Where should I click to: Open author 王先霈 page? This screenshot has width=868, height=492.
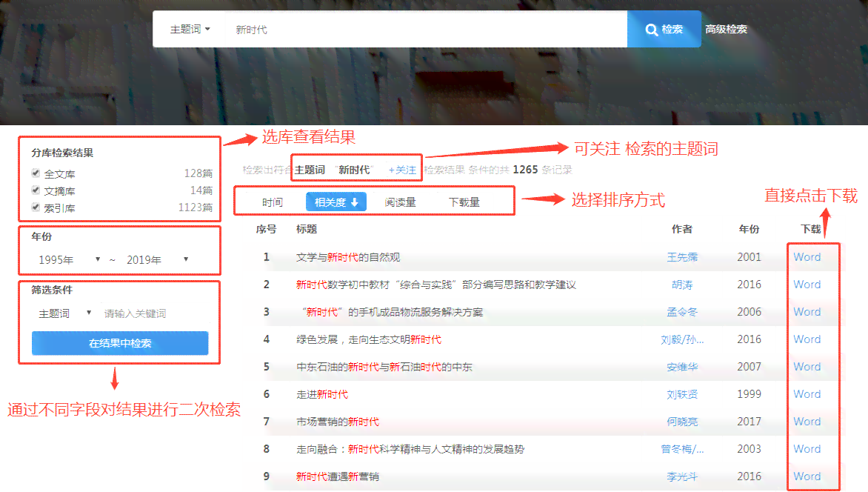[x=682, y=257]
